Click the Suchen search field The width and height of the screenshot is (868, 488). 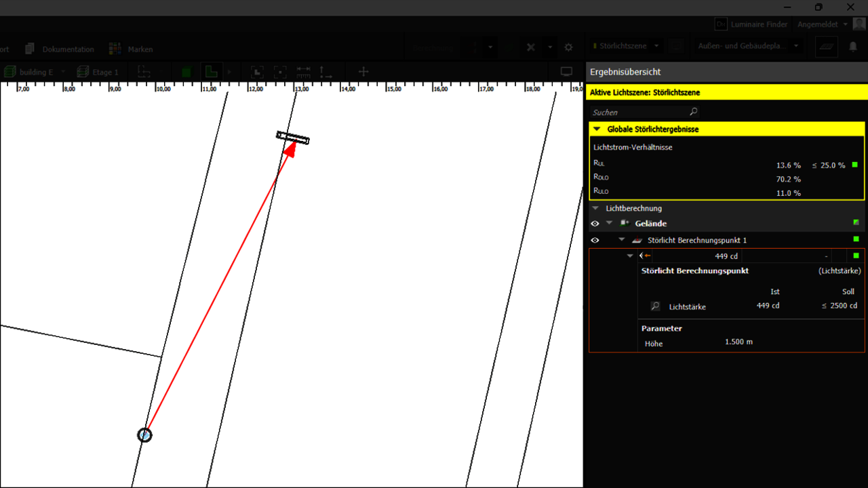click(637, 113)
